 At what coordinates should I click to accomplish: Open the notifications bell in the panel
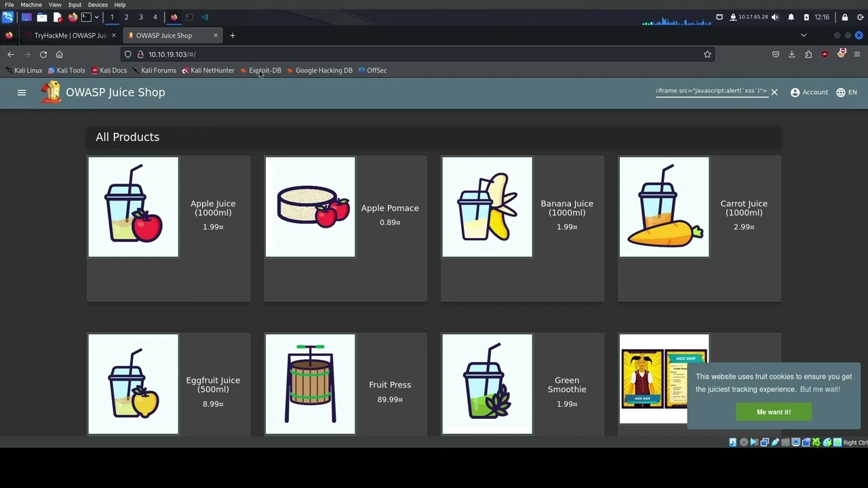pos(791,17)
